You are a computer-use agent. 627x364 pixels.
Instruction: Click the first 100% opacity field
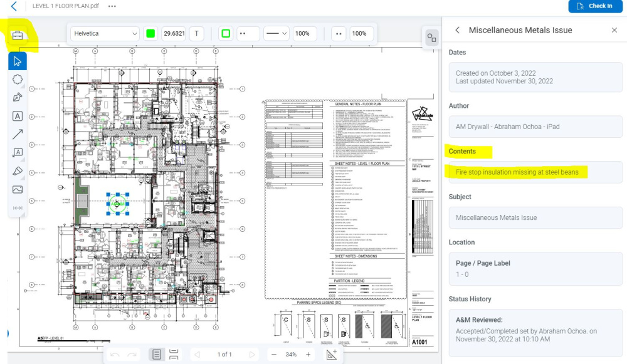304,34
